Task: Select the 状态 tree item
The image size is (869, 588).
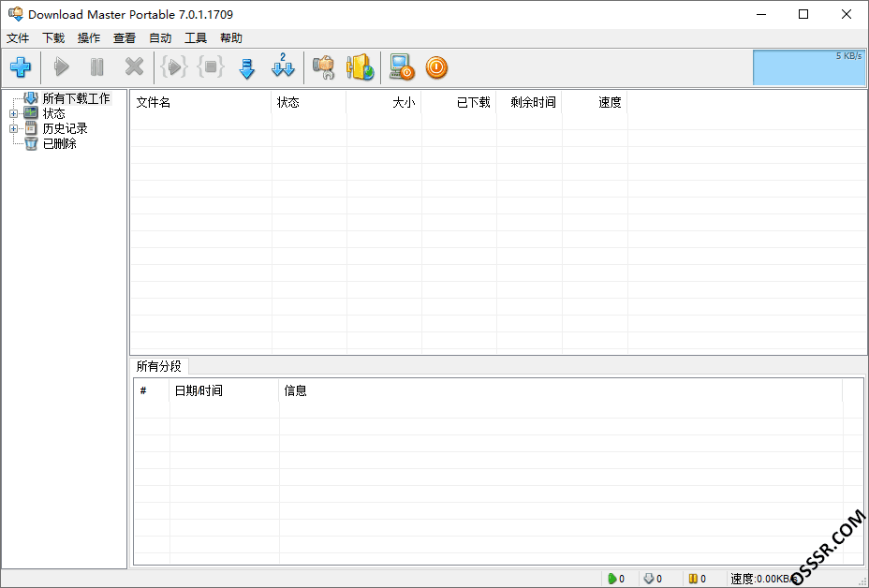Action: point(53,113)
